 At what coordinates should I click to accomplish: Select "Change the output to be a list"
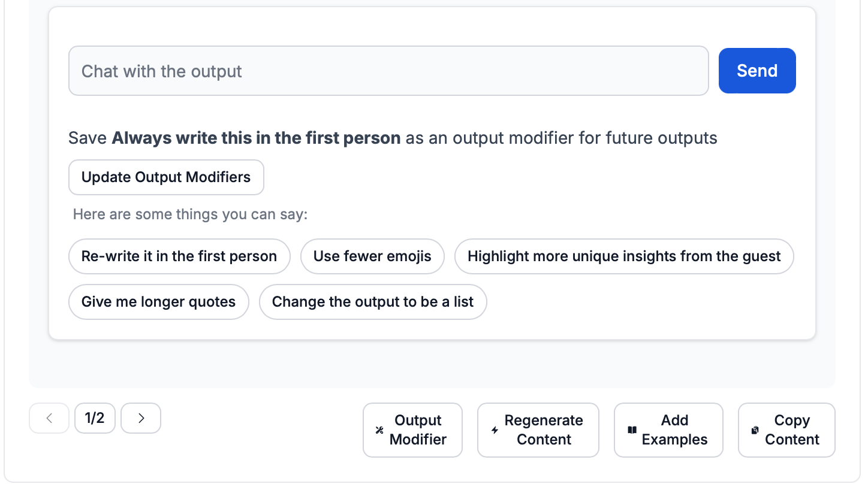coord(373,302)
